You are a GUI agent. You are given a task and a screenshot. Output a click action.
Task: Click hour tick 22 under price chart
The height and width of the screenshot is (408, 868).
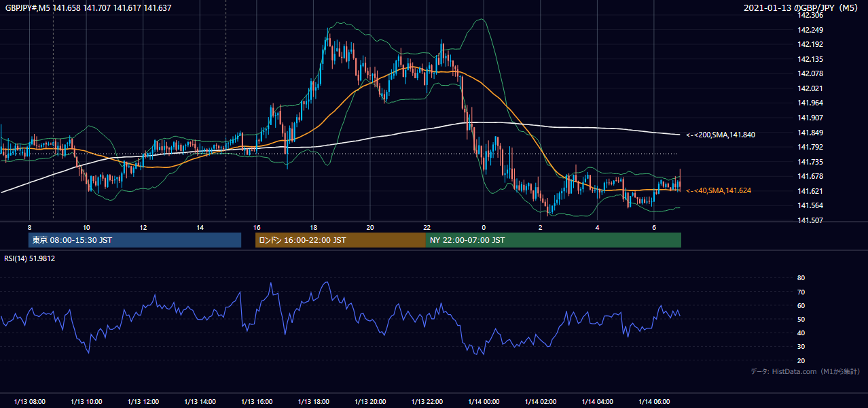[427, 227]
